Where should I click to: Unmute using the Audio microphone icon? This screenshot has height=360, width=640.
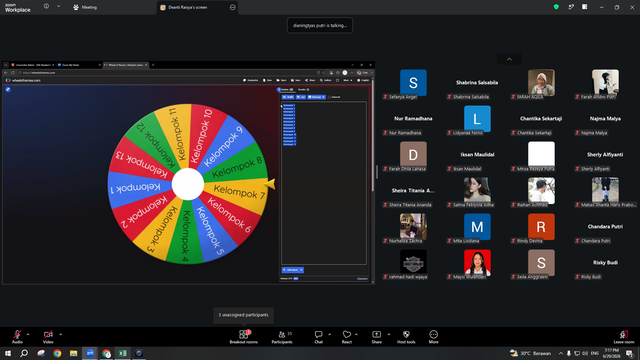click(x=17, y=334)
